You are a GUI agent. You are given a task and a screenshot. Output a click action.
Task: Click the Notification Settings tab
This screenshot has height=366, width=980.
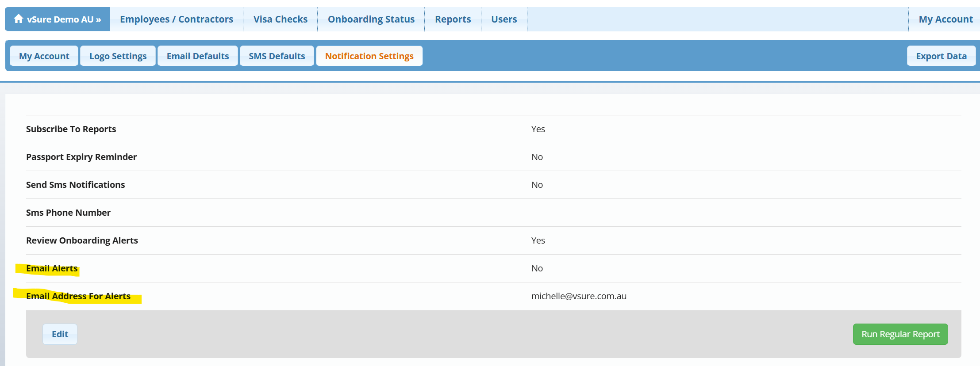point(369,56)
